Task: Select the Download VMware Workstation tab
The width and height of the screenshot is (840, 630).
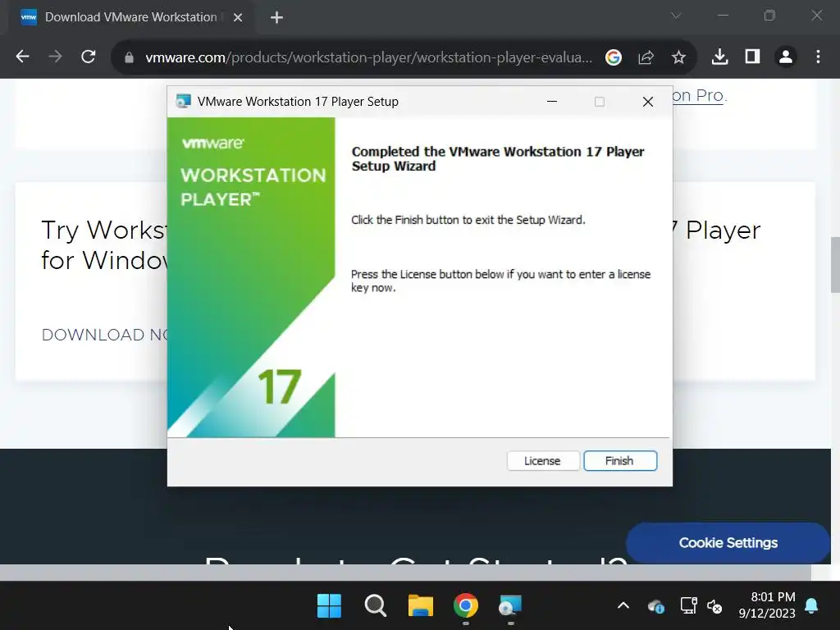Action: [130, 17]
